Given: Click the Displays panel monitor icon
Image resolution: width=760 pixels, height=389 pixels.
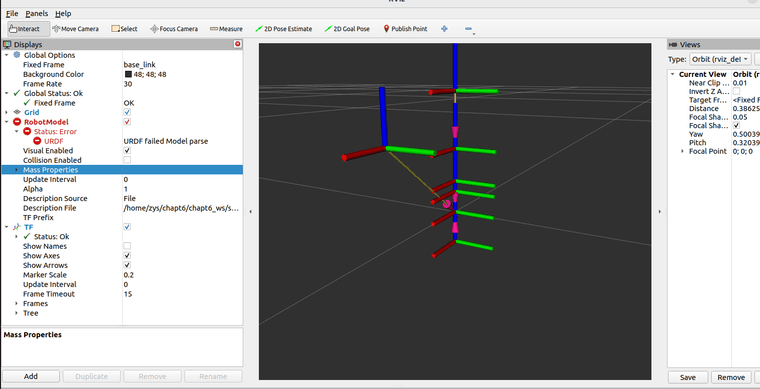Looking at the screenshot, I should (7, 45).
